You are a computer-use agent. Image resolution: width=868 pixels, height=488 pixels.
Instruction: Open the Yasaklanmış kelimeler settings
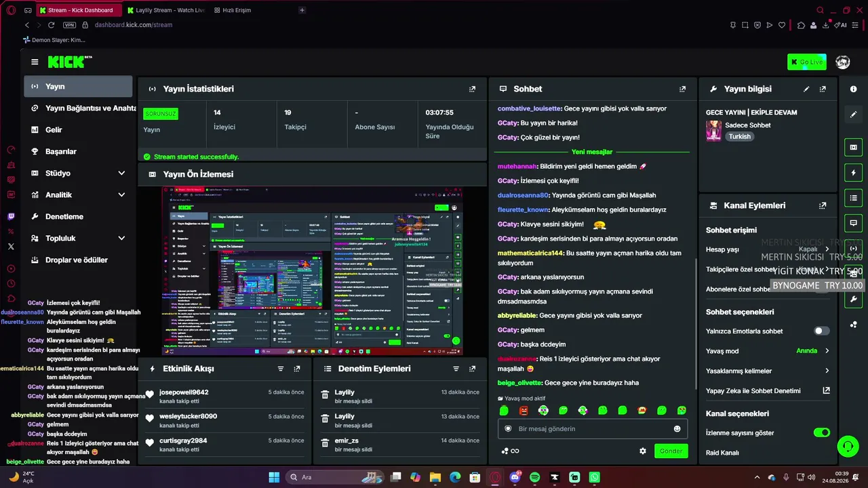coord(768,371)
